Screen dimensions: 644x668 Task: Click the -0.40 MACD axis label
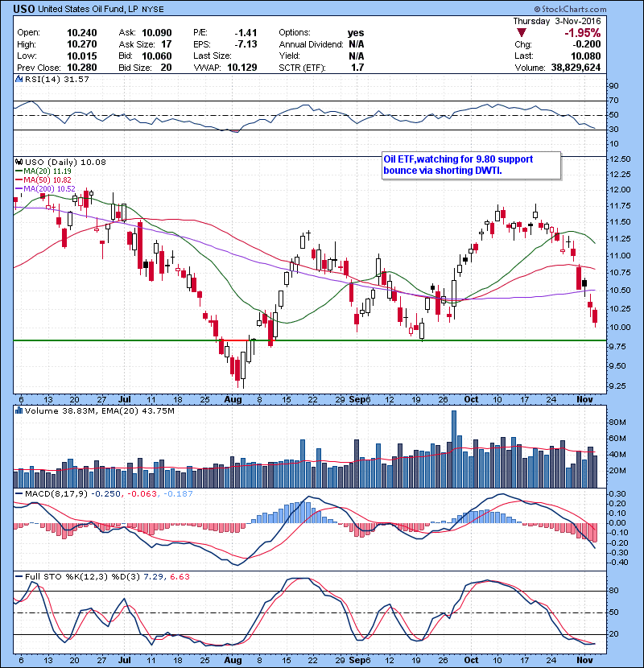[617, 563]
